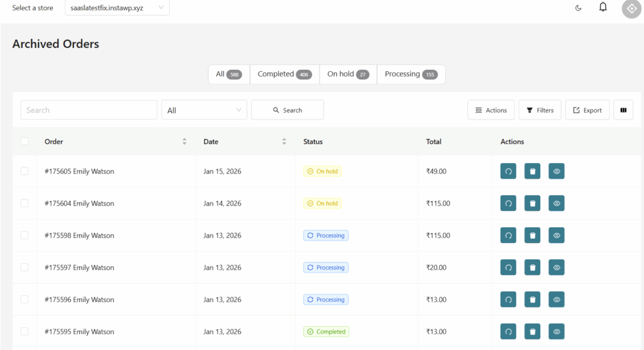Switch to the On hold tab
Image resolution: width=644 pixels, height=350 pixels.
tap(348, 74)
